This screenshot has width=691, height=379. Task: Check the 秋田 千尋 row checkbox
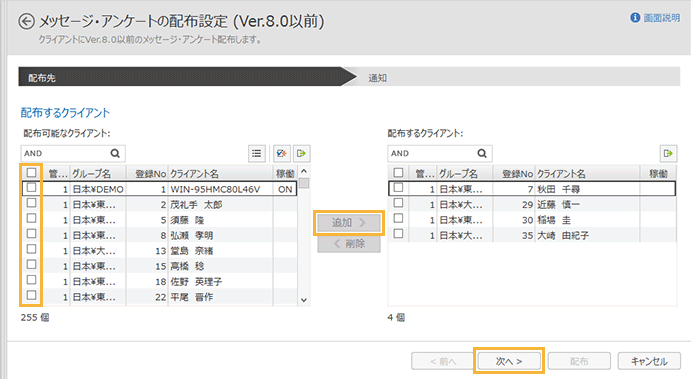398,187
